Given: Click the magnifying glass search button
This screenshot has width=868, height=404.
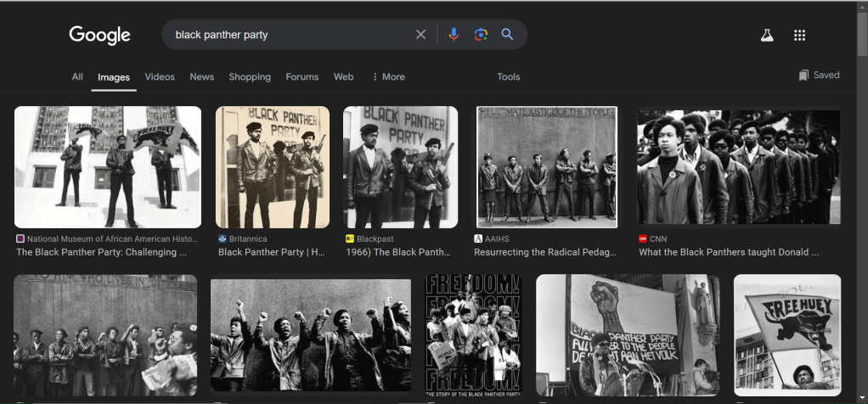Looking at the screenshot, I should coord(507,35).
